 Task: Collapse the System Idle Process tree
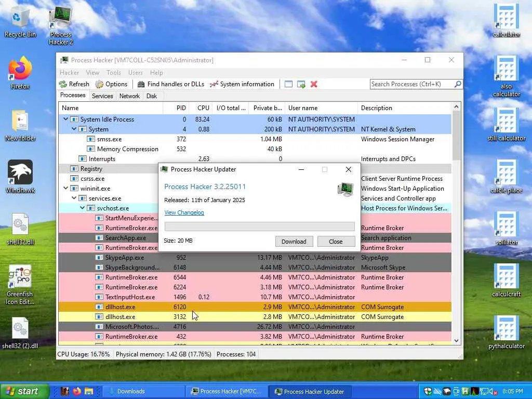click(x=66, y=119)
